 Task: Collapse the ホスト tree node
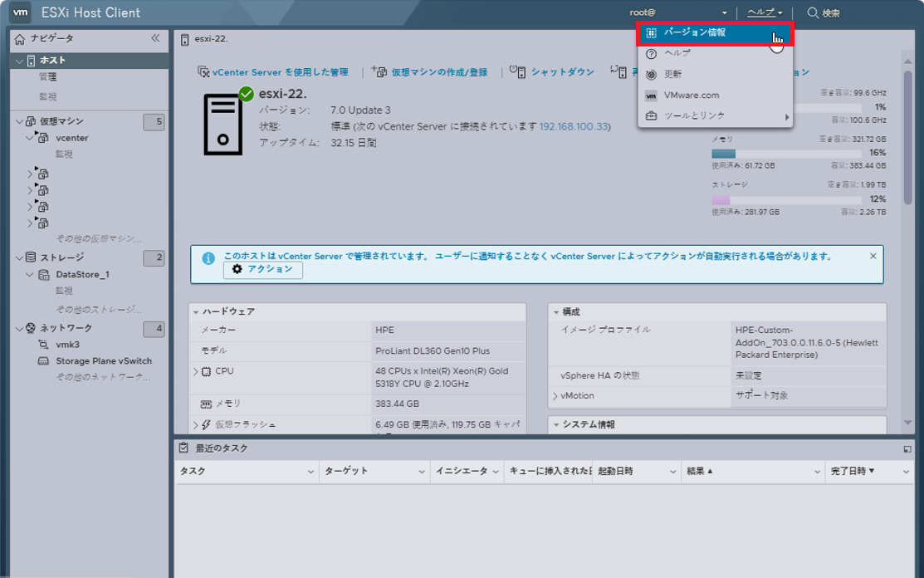click(19, 61)
